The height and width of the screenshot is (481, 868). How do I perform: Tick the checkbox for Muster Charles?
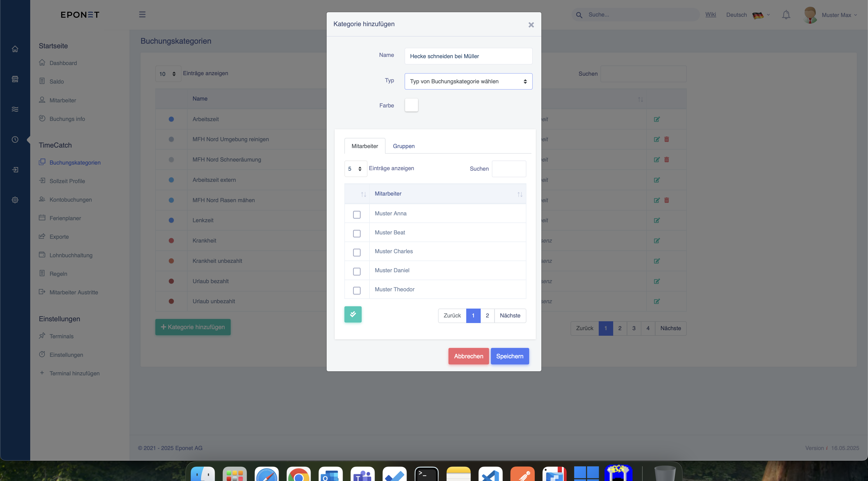click(x=357, y=252)
